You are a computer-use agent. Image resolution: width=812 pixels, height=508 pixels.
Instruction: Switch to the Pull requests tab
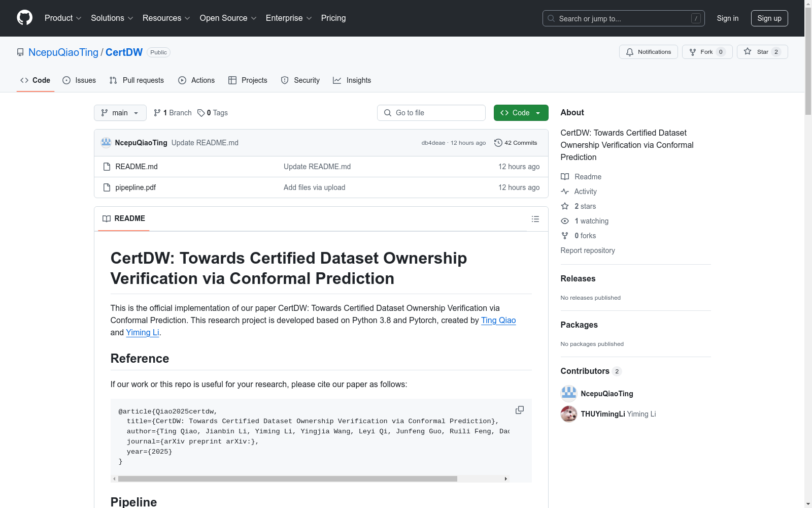pos(137,80)
